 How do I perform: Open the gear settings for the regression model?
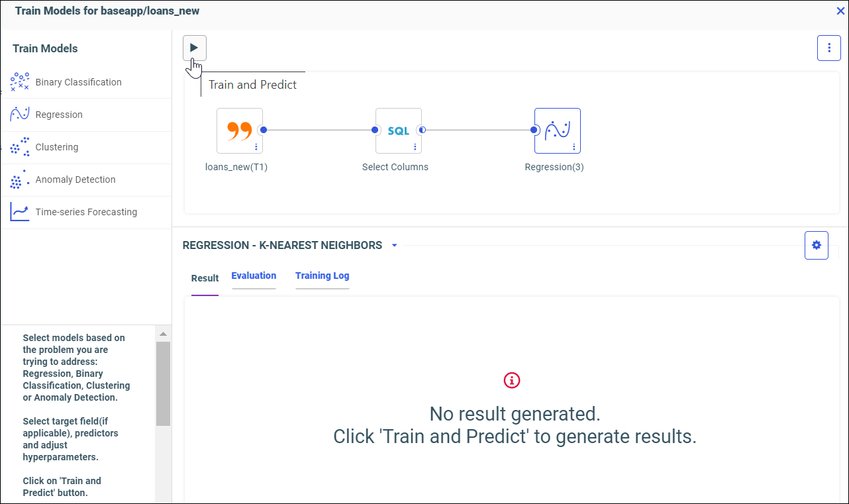(816, 245)
